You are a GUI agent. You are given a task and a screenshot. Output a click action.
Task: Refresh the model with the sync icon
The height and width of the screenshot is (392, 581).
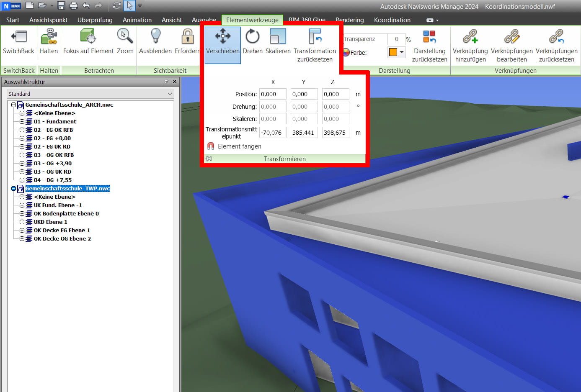[x=117, y=5]
